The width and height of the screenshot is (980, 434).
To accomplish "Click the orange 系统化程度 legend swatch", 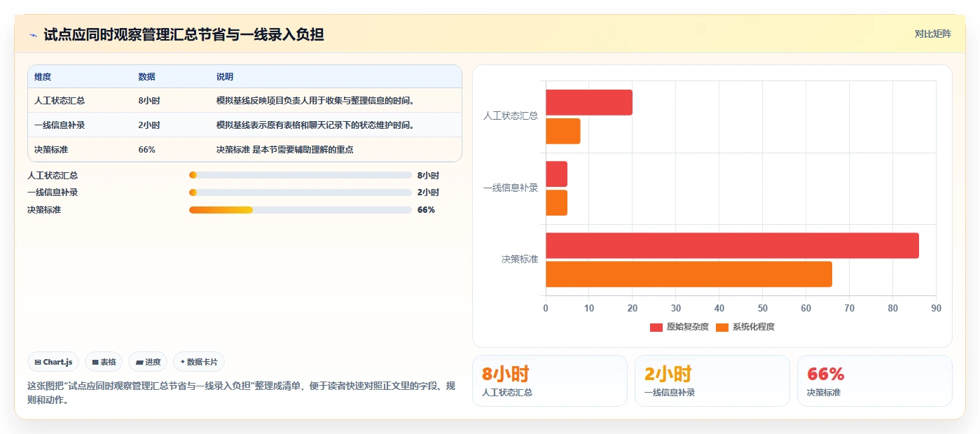I will pyautogui.click(x=722, y=327).
